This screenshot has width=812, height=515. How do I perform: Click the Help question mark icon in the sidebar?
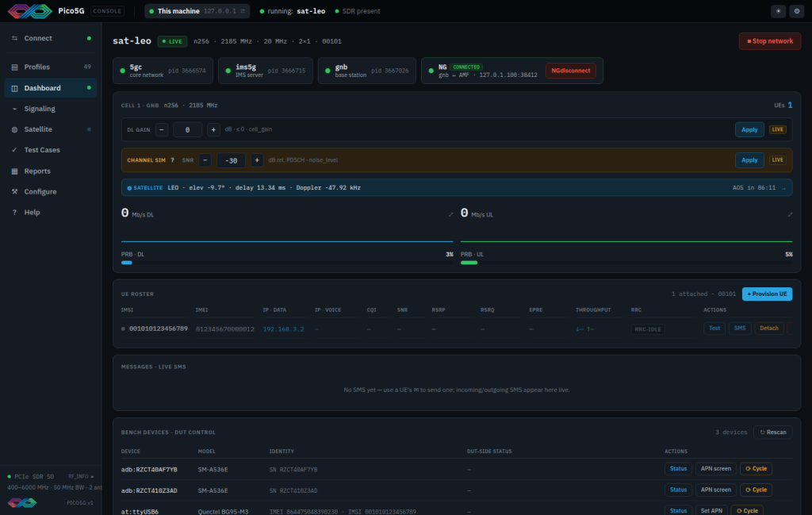[14, 213]
